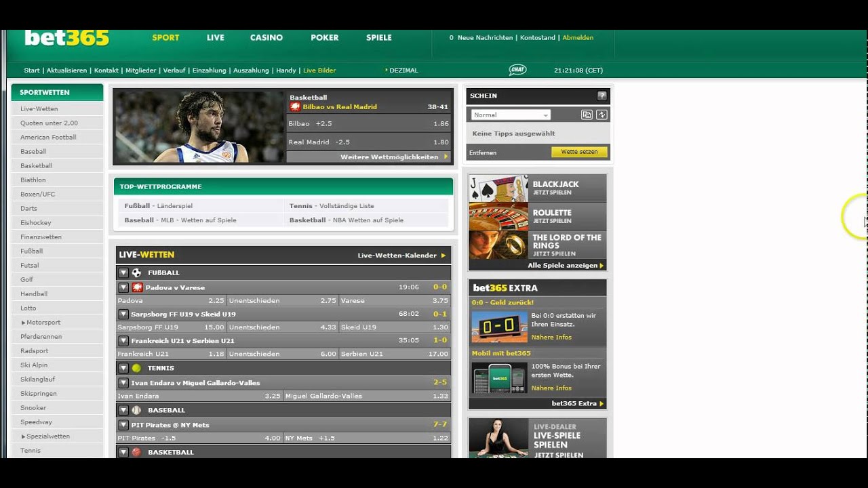
Task: Collapse the Fußball live section
Action: pyautogui.click(x=123, y=272)
